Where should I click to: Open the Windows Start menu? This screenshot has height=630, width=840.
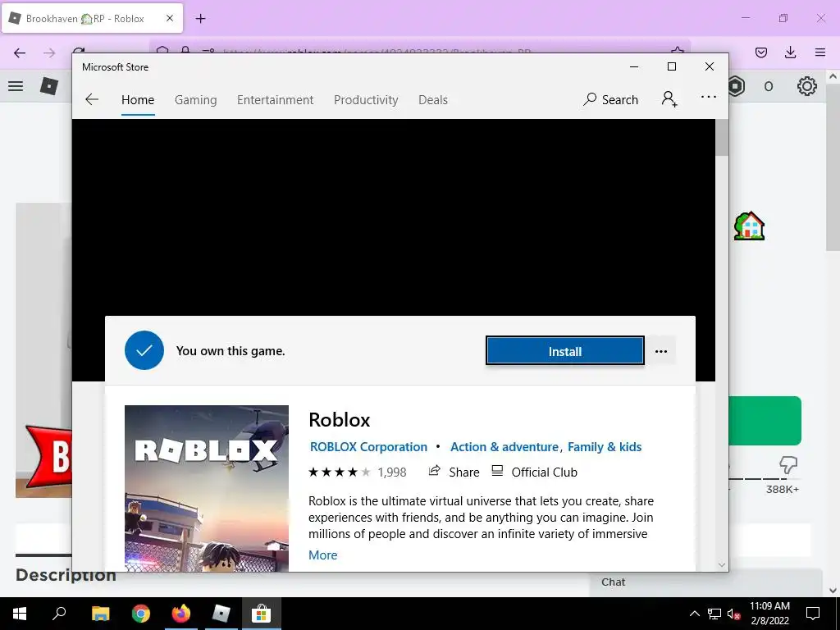(x=20, y=614)
